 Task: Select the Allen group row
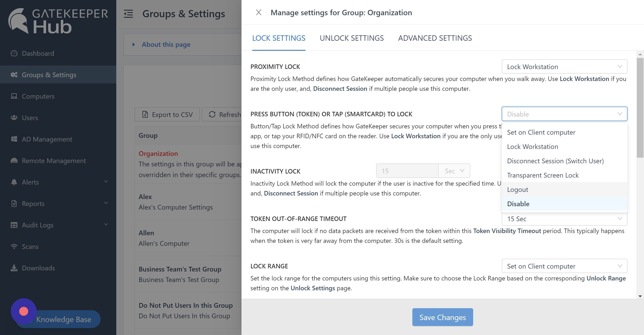(x=188, y=238)
